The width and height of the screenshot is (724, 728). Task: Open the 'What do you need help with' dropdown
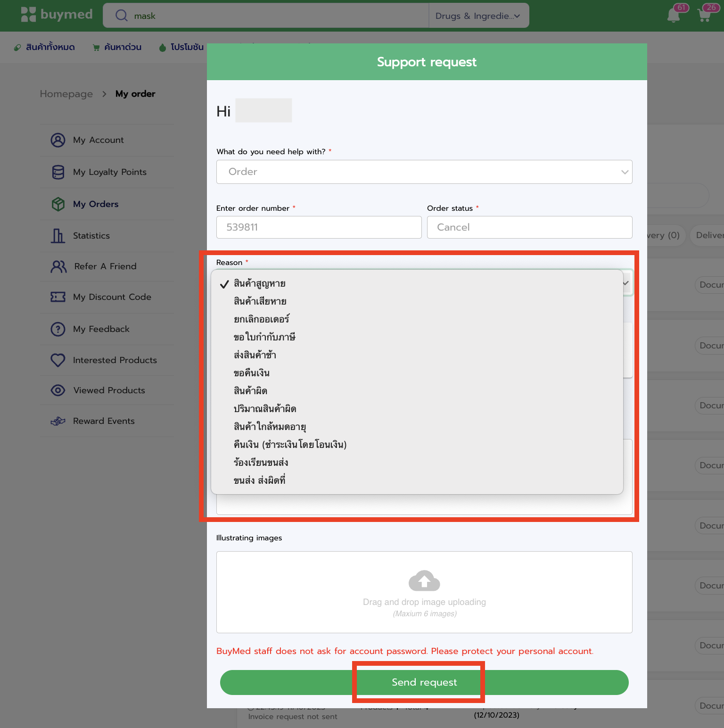coord(424,172)
